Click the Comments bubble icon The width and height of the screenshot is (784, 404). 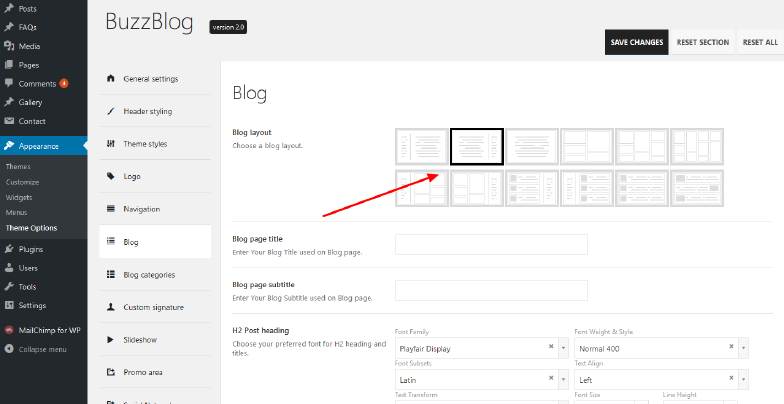[9, 84]
